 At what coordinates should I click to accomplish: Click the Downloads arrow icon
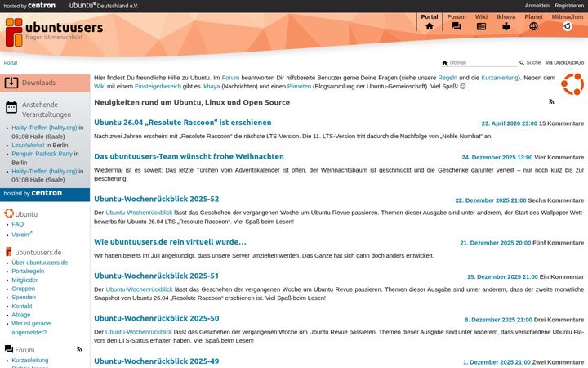tap(11, 83)
